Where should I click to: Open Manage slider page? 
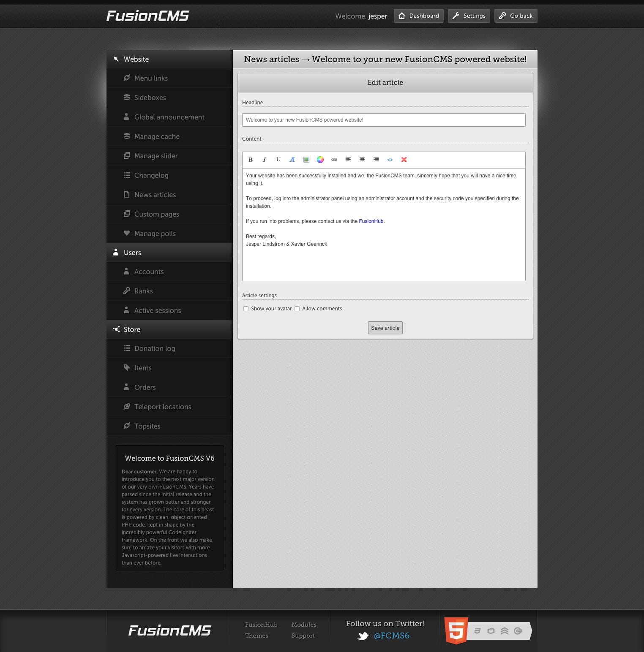pyautogui.click(x=169, y=156)
